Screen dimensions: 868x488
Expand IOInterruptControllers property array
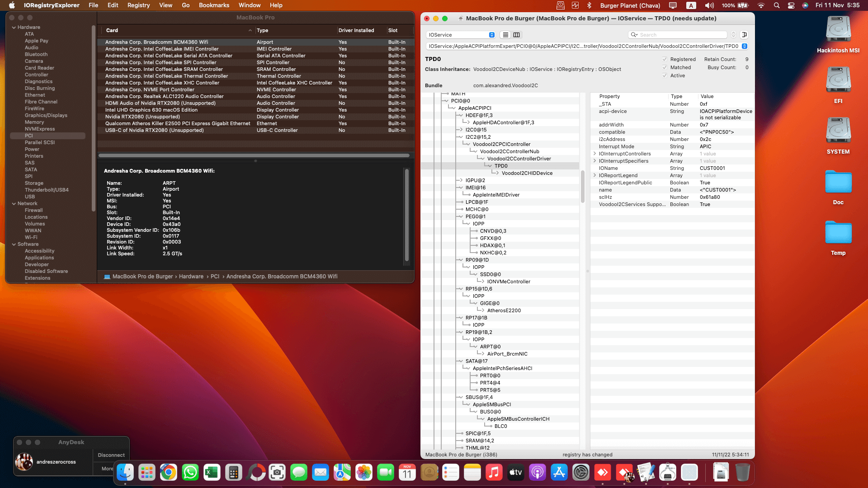coord(594,154)
